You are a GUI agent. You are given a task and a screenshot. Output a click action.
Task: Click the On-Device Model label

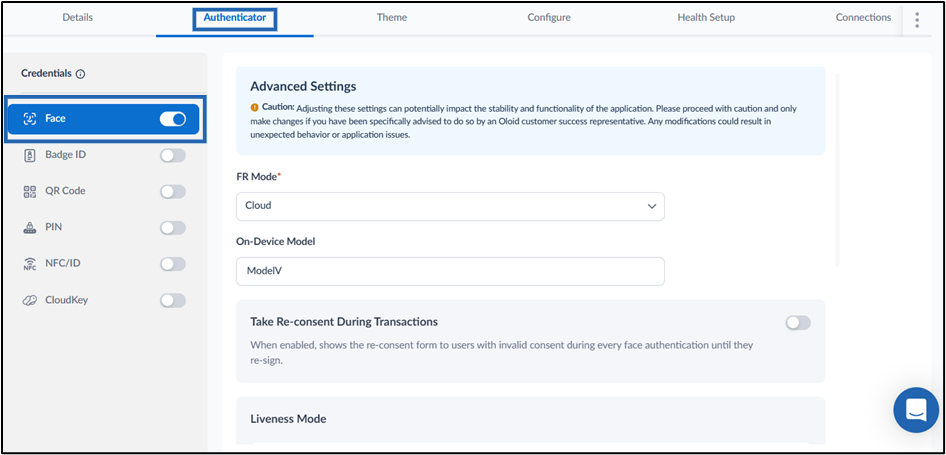click(276, 241)
